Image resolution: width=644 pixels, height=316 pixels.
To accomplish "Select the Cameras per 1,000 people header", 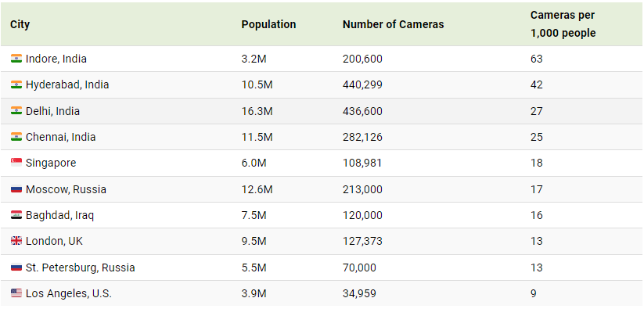I will coord(563,24).
